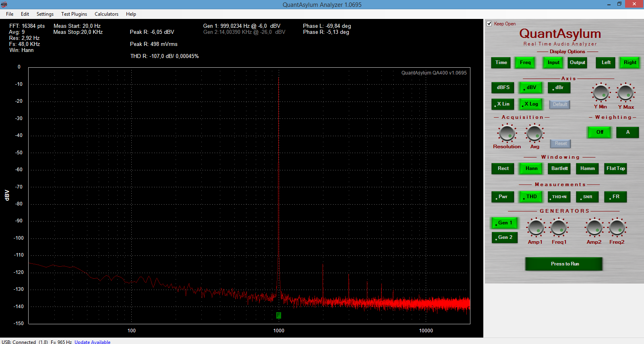
Task: Enable the SNR measurement
Action: [x=588, y=197]
